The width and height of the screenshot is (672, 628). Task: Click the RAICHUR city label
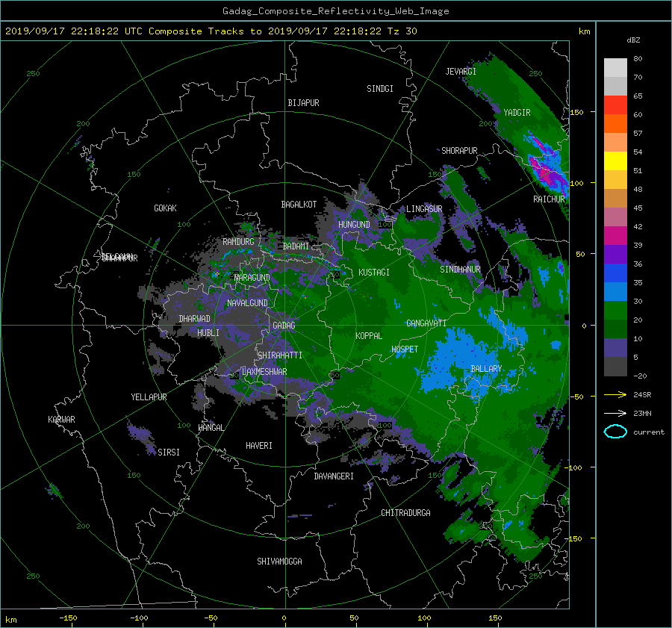pyautogui.click(x=549, y=199)
